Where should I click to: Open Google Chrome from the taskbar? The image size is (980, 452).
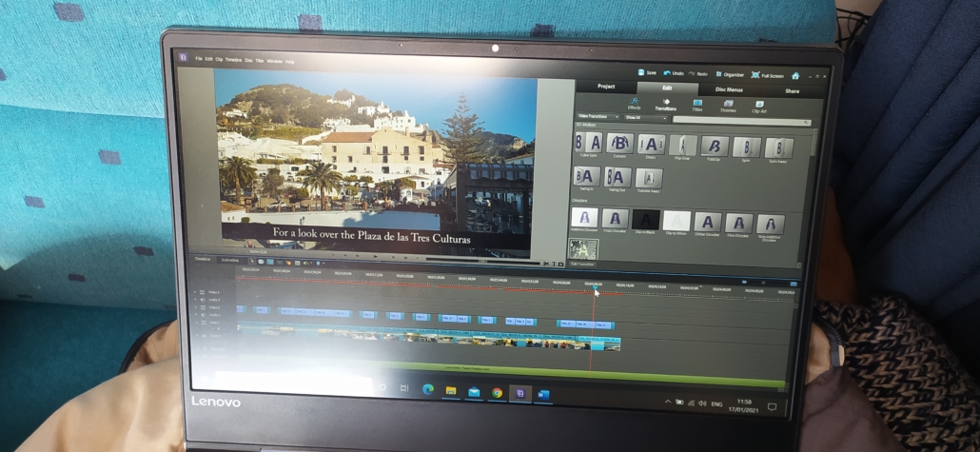coord(497,393)
